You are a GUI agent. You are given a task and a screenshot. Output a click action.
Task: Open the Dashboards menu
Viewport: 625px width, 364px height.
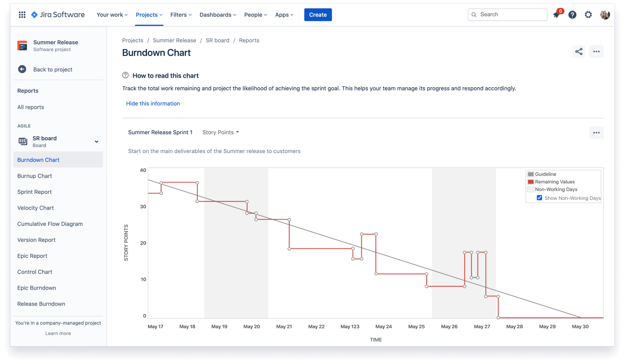point(218,15)
